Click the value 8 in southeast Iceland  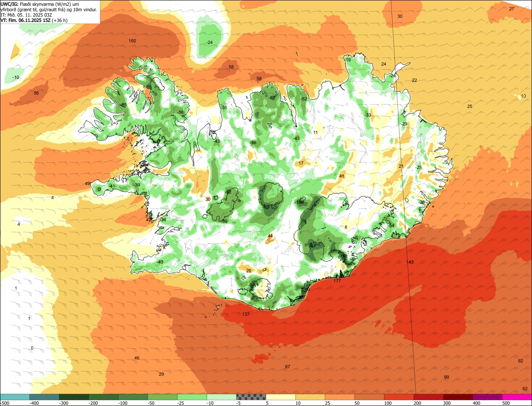coord(346,227)
